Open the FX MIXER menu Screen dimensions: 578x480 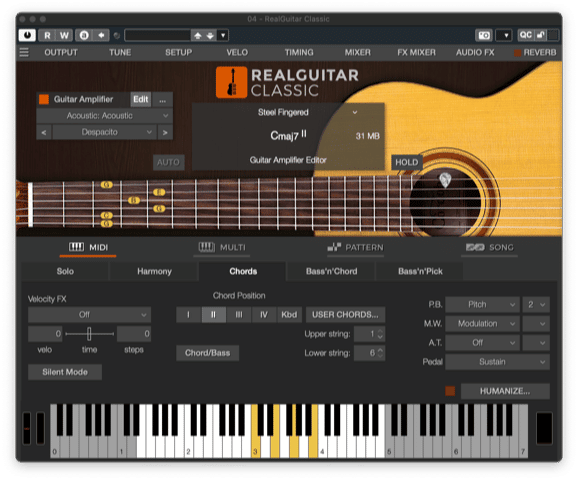[x=416, y=52]
